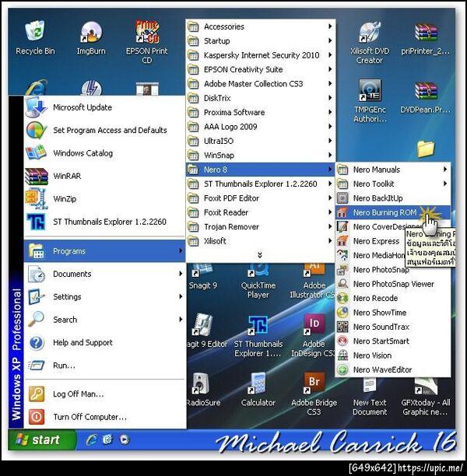
Task: Click the Nero Vision icon
Action: point(342,355)
